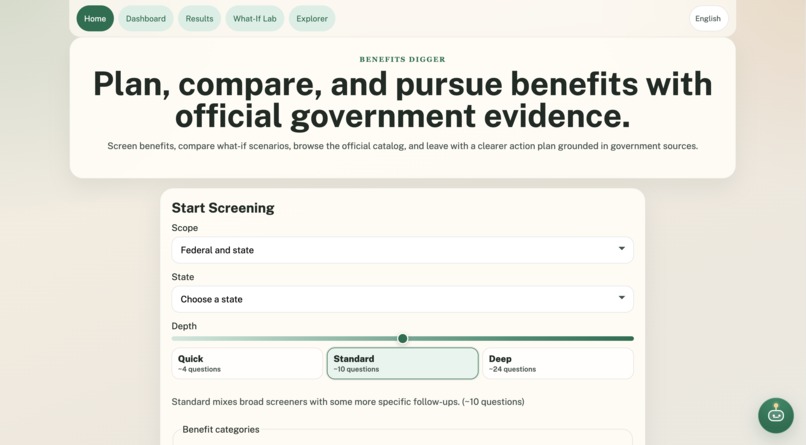
Task: Open the chatbot assistant robot icon
Action: point(776,415)
